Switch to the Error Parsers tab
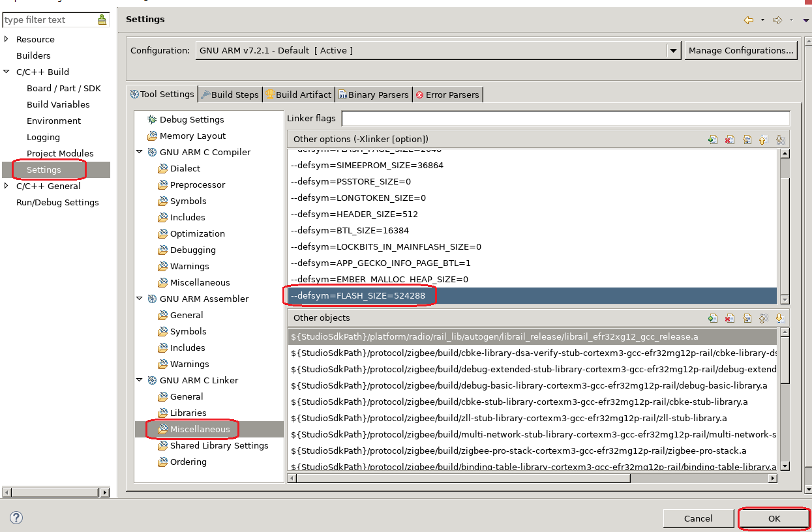812x532 pixels. point(447,95)
